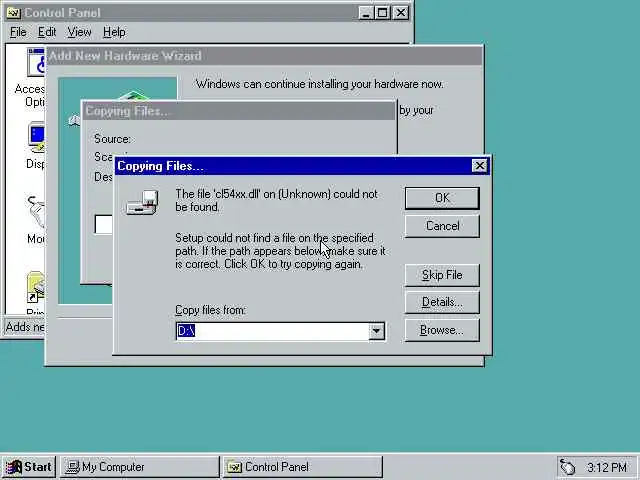Close the Control Panel window
Screen dimensions: 640x480
pyautogui.click(x=401, y=13)
